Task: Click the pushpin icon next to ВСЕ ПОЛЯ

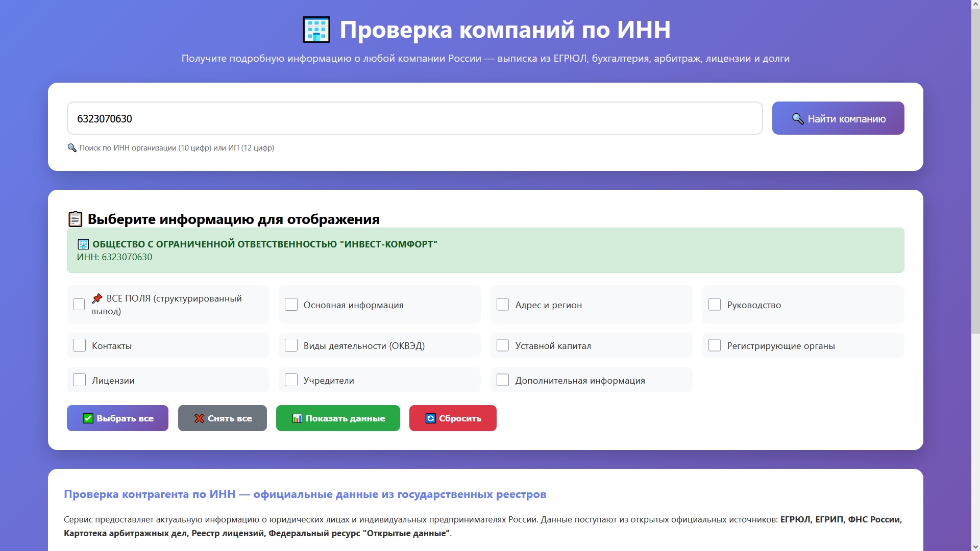Action: (97, 298)
